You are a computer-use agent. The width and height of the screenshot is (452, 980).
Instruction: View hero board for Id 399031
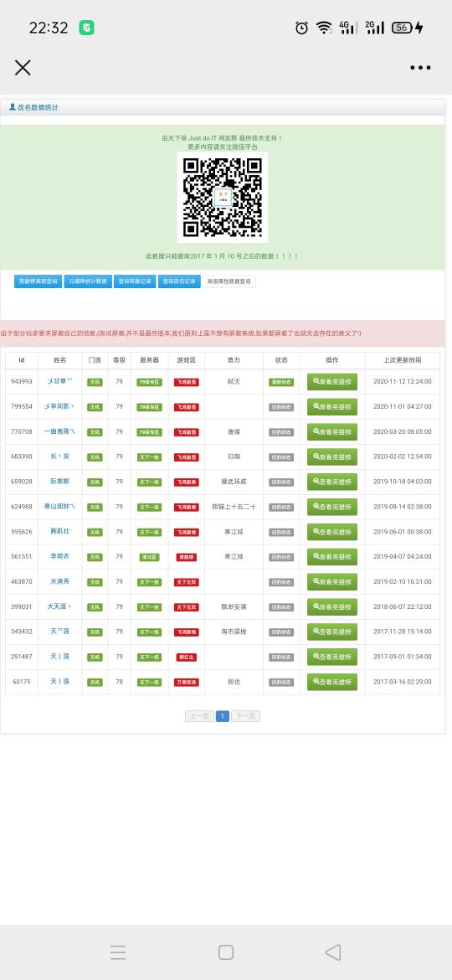332,607
